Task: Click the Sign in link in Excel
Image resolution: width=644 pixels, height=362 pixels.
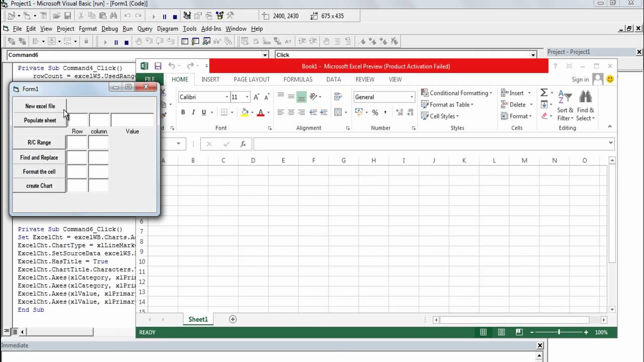Action: pyautogui.click(x=580, y=79)
